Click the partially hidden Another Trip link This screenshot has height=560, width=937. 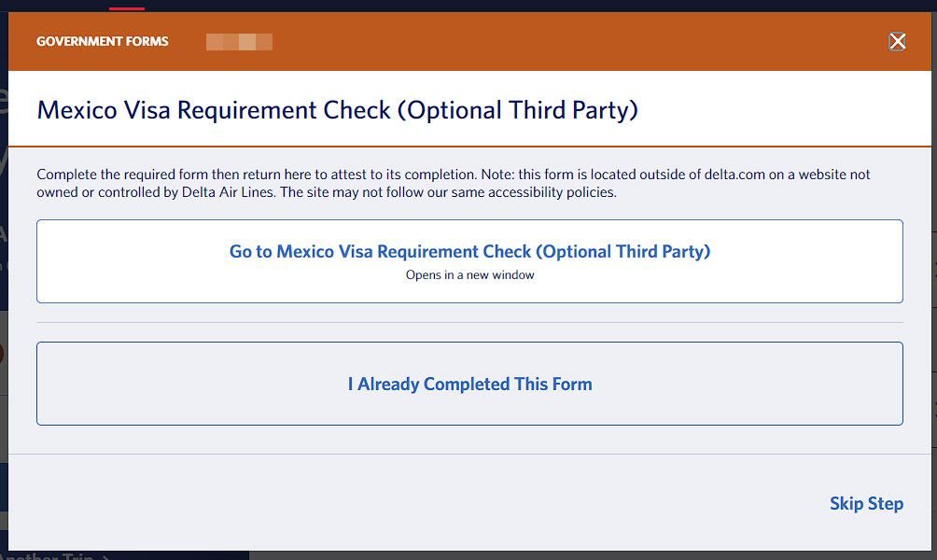pos(56,556)
